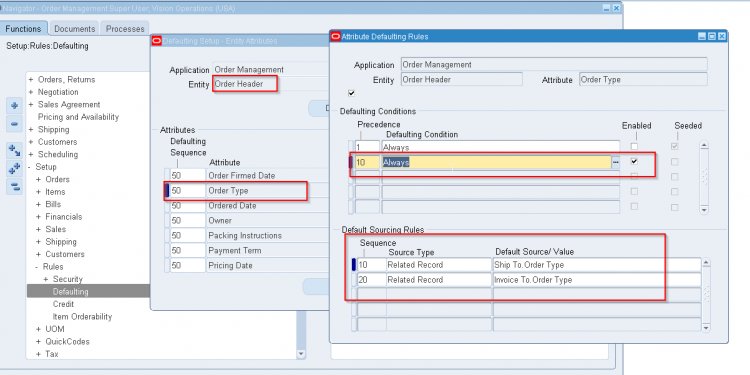Expand the Scheduling node
Screen dimensions: 750x375
(x=31, y=154)
